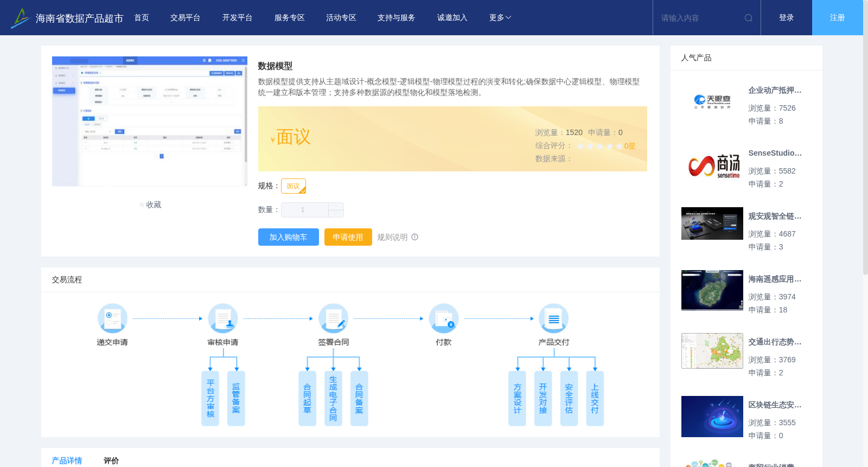This screenshot has width=868, height=467.
Task: Click the first rating star
Action: coord(580,146)
